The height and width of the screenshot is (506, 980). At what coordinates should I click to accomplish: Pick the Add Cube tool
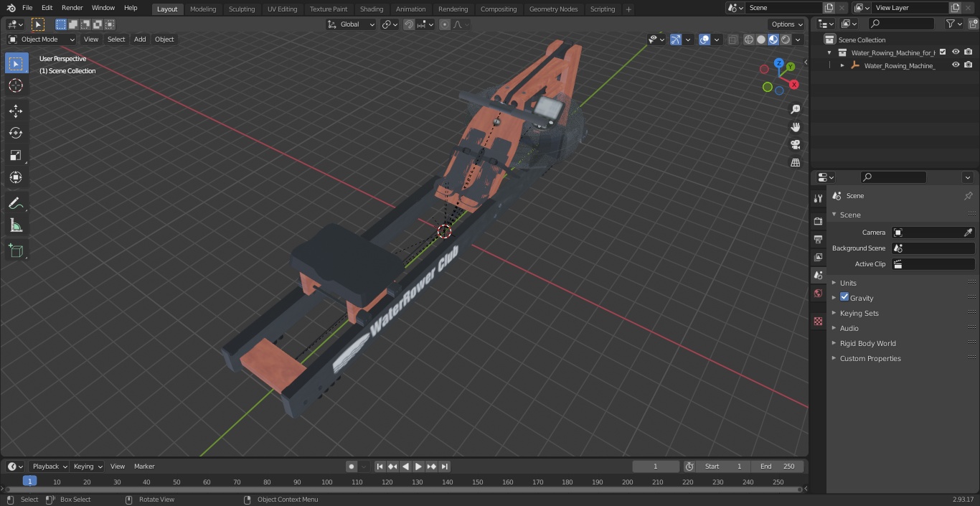pyautogui.click(x=16, y=251)
